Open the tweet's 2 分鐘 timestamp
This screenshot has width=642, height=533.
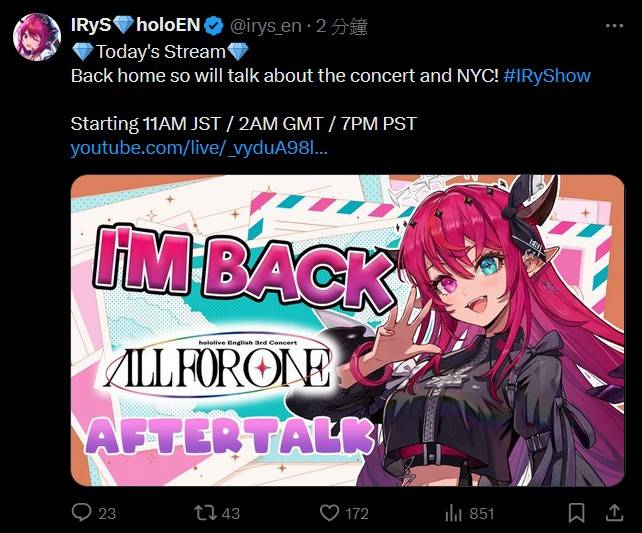(342, 27)
